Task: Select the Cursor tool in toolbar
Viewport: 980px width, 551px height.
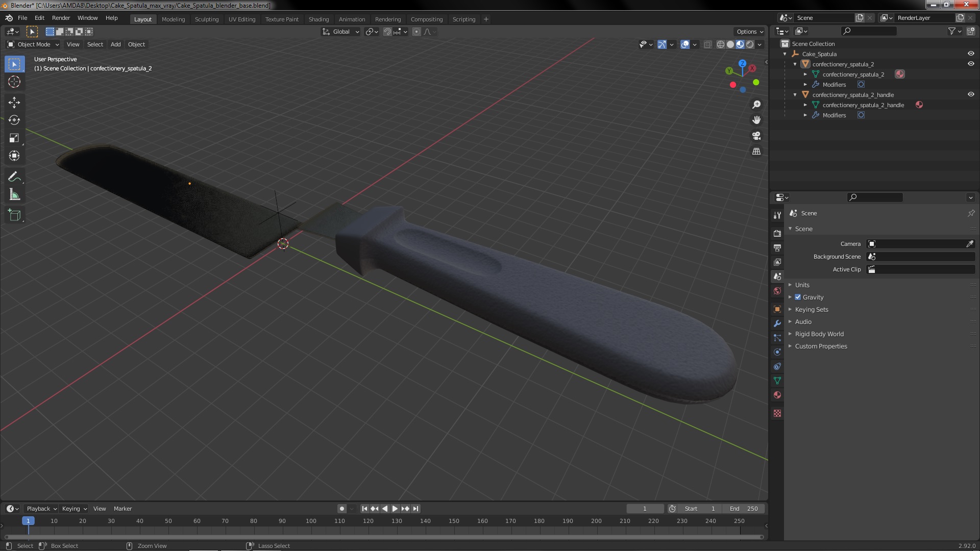Action: [x=14, y=82]
